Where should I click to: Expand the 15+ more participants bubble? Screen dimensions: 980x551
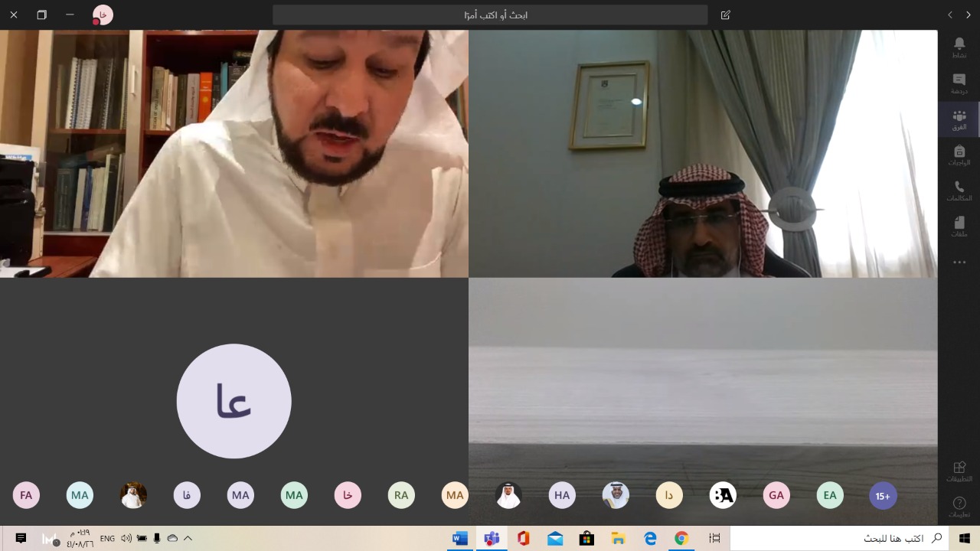(x=883, y=496)
